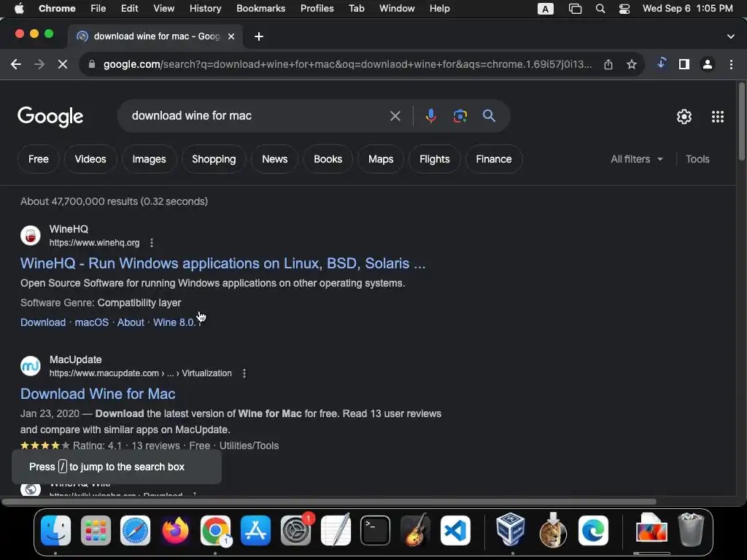Open the WineHQ macOS sitelink
This screenshot has height=560, width=747.
91,322
